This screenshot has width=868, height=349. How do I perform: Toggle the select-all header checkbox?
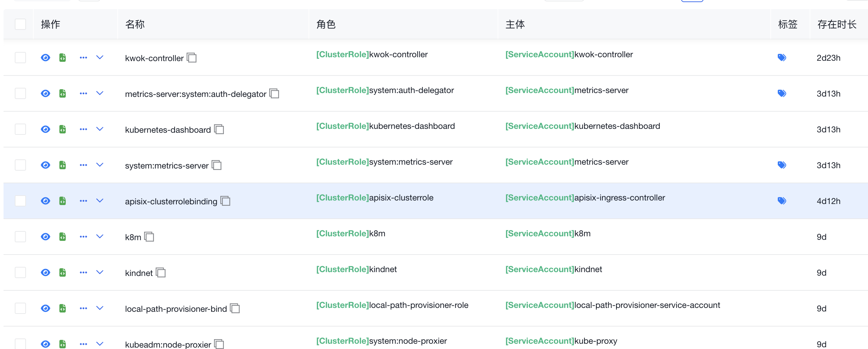pos(20,24)
